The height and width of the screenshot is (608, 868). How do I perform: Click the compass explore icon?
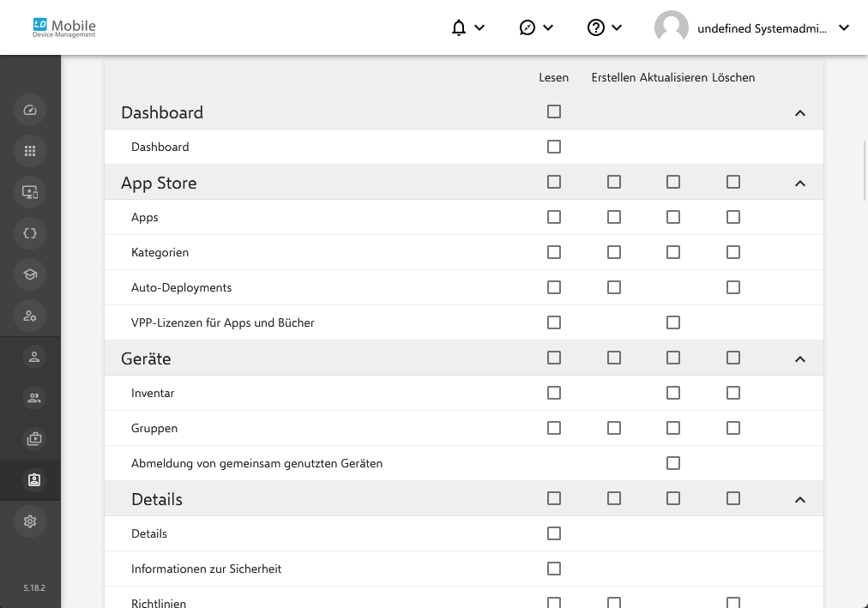point(527,27)
